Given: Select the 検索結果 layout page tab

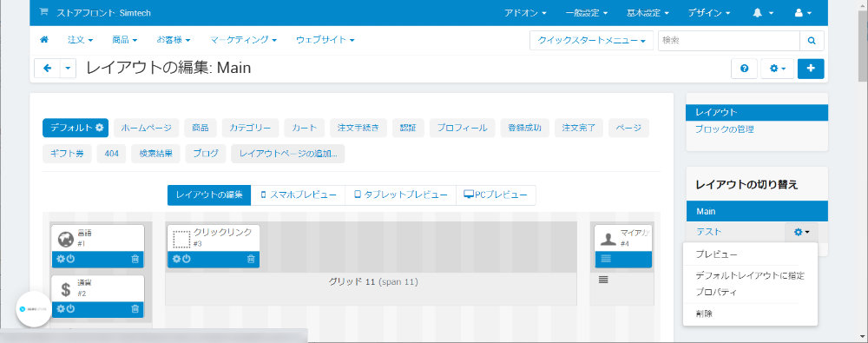Looking at the screenshot, I should point(156,154).
